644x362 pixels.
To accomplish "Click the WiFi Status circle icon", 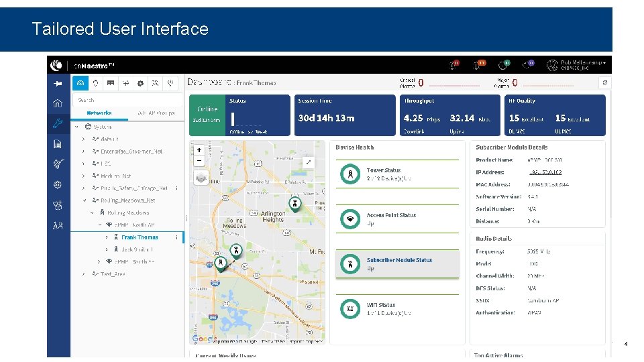I will 350,308.
